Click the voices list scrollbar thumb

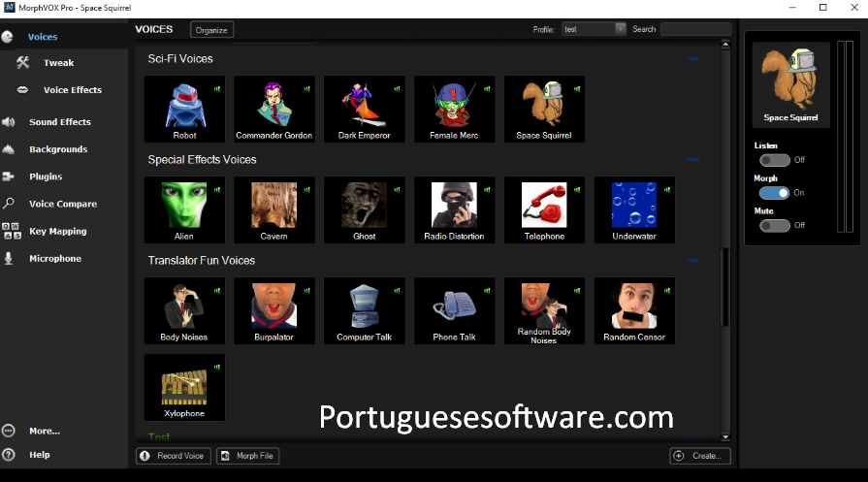725,288
